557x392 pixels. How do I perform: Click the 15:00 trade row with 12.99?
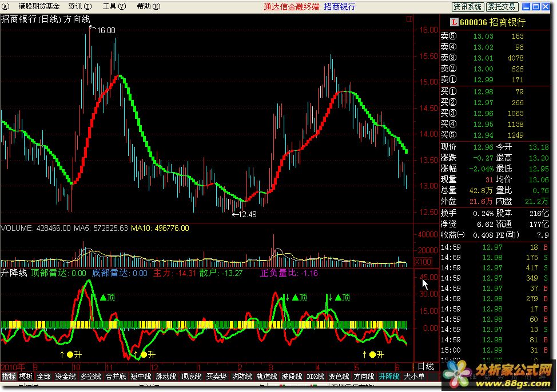point(495,350)
